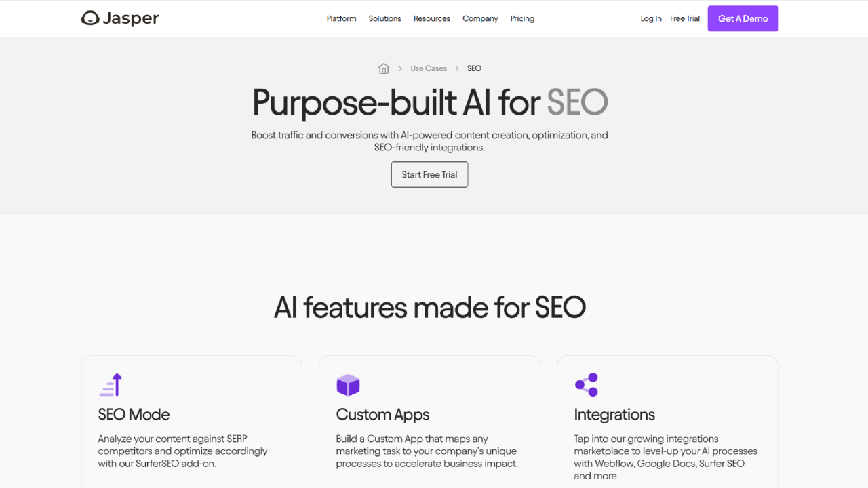Viewport: 868px width, 488px height.
Task: Navigate to Use Cases breadcrumb
Action: 429,68
